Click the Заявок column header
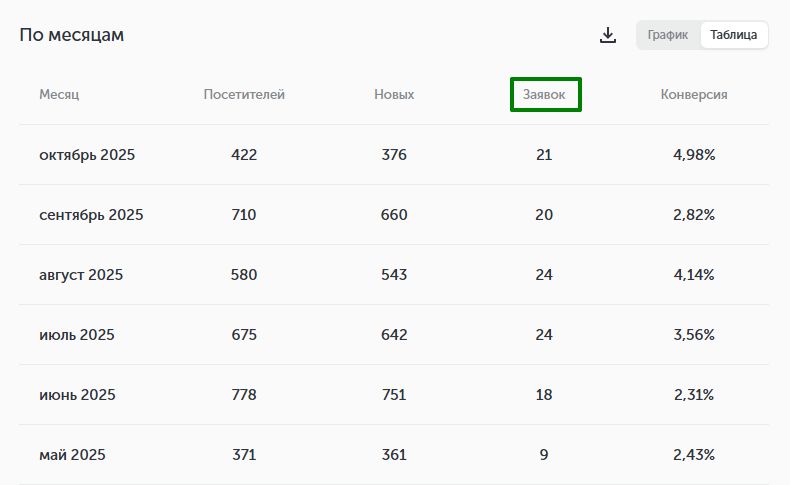This screenshot has height=485, width=790. tap(545, 95)
